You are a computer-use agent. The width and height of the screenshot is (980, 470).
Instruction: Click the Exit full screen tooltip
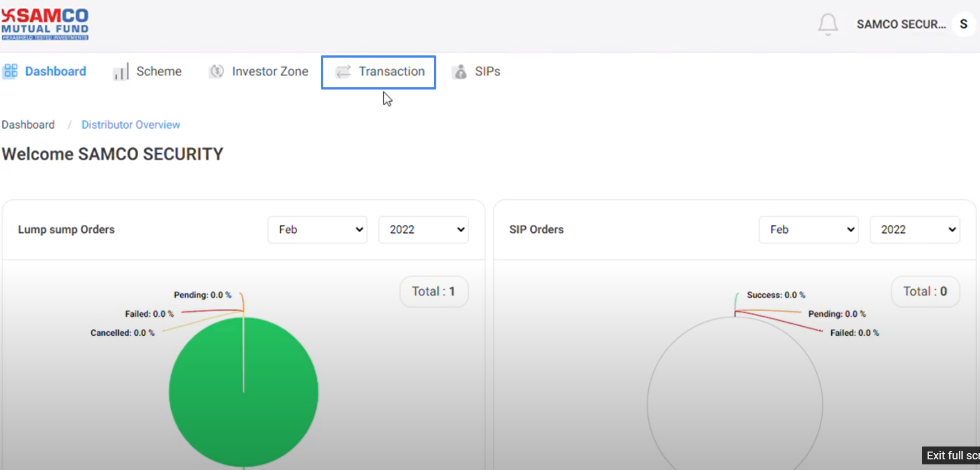click(951, 455)
